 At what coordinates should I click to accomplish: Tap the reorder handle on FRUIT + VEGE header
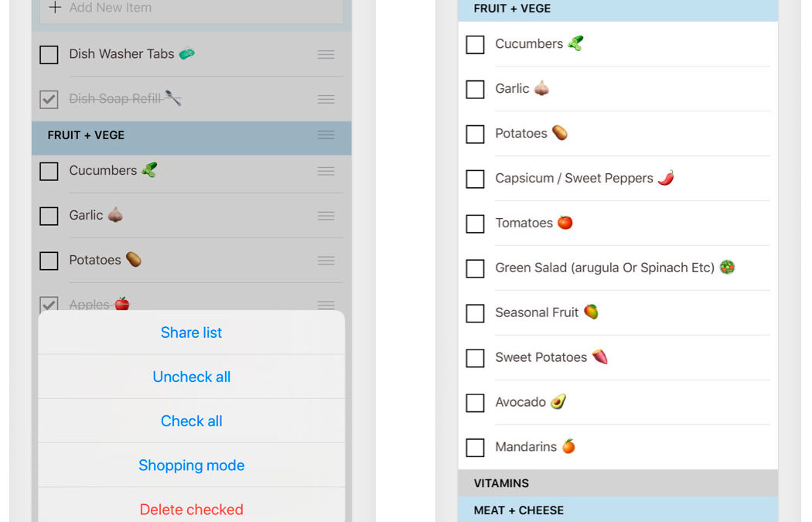(x=326, y=135)
